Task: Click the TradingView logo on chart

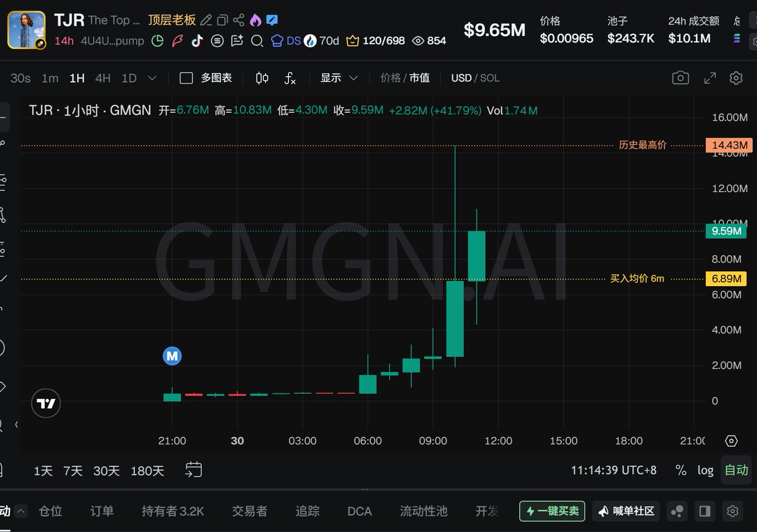Action: pyautogui.click(x=46, y=403)
